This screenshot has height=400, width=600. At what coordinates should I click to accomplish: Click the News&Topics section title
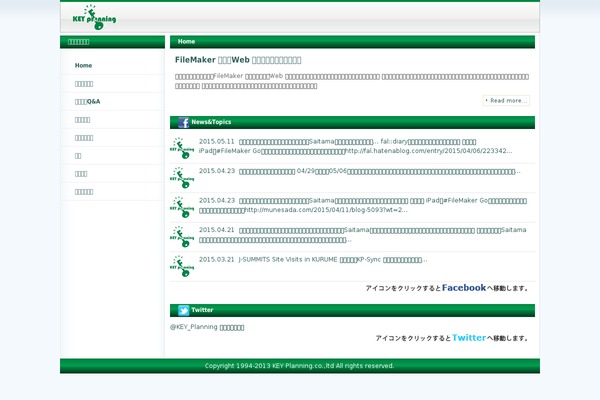[x=211, y=122]
